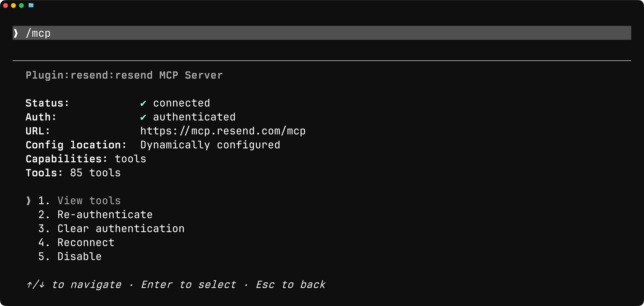
Task: Open the mcp.resend.com/mcp URL
Action: pos(223,131)
